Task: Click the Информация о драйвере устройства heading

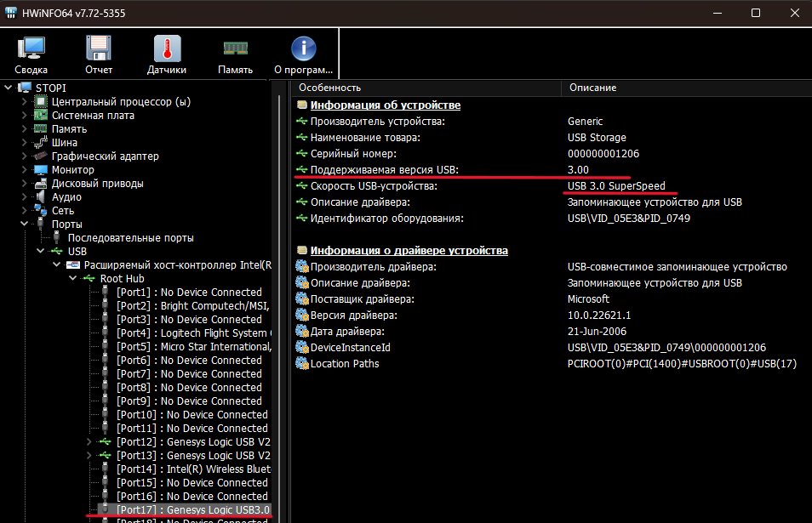Action: pos(409,250)
